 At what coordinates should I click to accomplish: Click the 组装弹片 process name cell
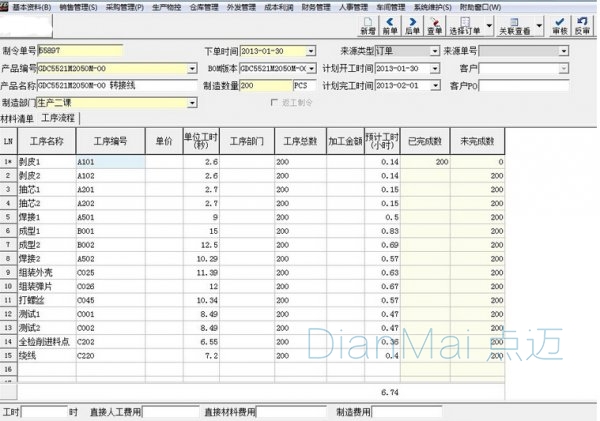47,287
